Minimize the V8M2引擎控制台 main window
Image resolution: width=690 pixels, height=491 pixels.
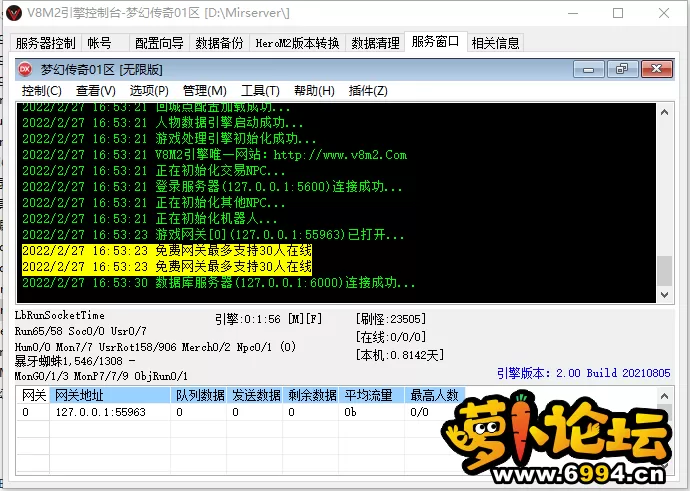573,13
